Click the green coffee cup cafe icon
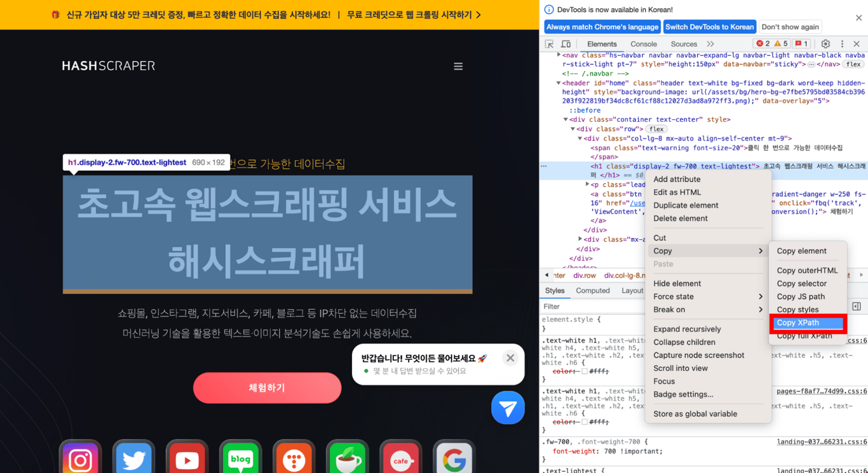The image size is (868, 473). (347, 457)
